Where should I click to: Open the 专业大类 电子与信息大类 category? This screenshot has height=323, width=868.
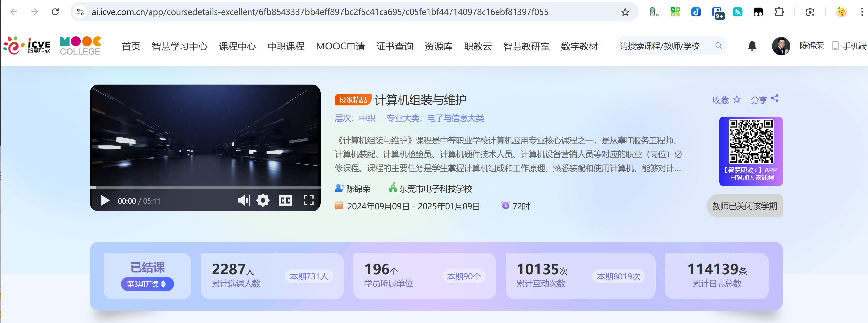(x=455, y=118)
